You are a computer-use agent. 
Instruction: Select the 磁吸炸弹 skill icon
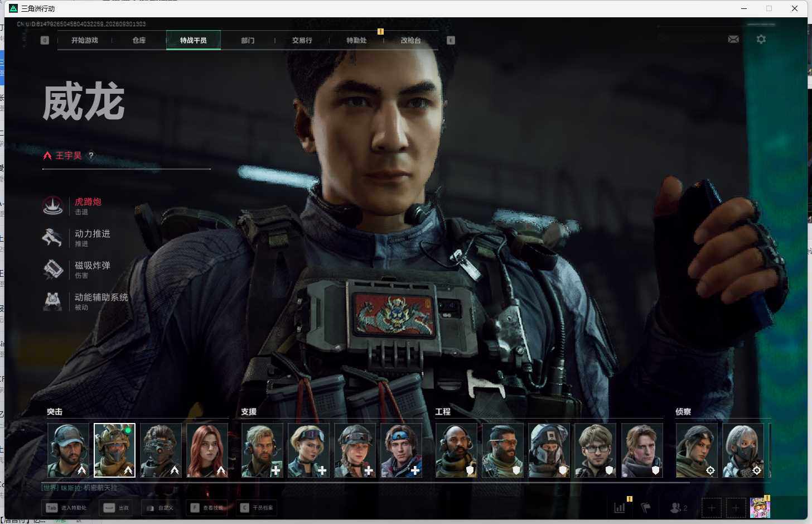pyautogui.click(x=52, y=269)
